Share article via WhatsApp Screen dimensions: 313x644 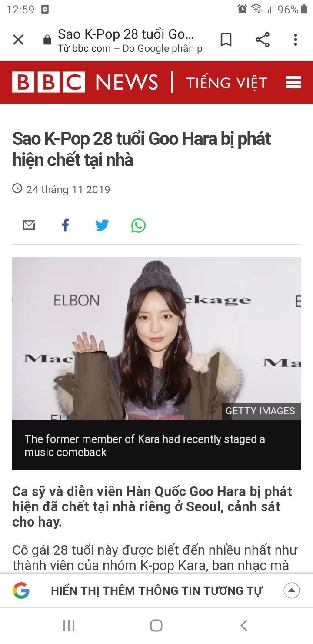pos(138,225)
